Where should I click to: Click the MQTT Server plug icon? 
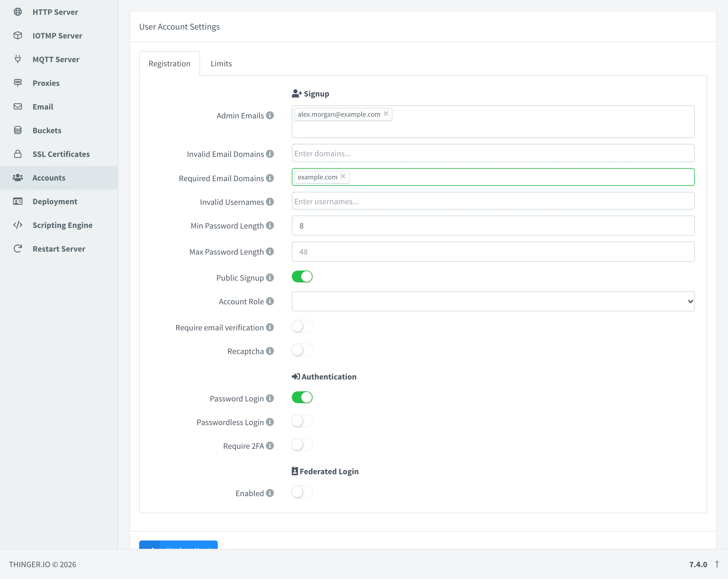click(x=18, y=59)
